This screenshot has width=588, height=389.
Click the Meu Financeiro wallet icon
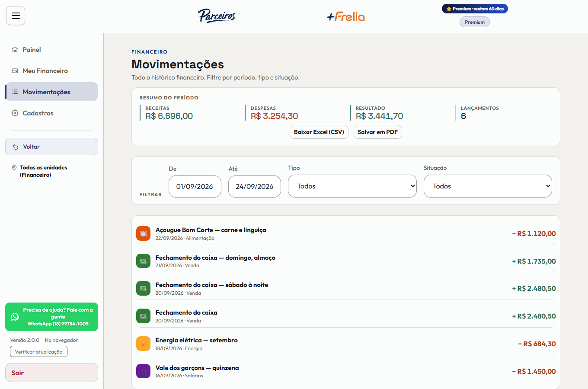coord(15,71)
